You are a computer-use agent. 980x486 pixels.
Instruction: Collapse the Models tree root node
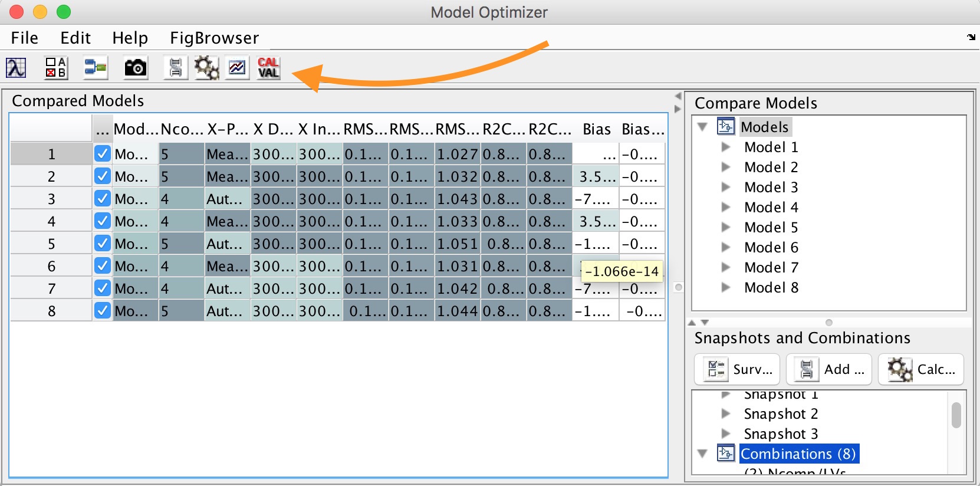(x=702, y=127)
